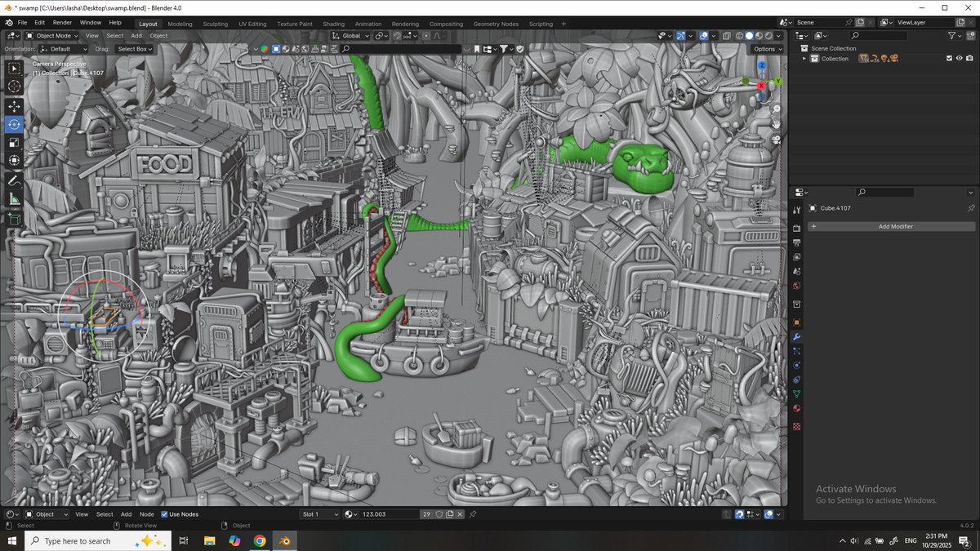Select the 3D Cursor tool

(15, 87)
